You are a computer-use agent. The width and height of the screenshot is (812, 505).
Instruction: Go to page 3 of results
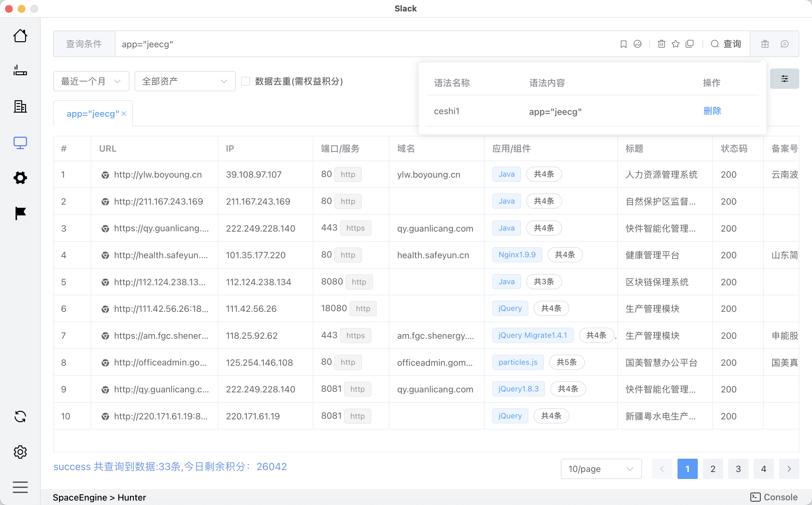[738, 469]
